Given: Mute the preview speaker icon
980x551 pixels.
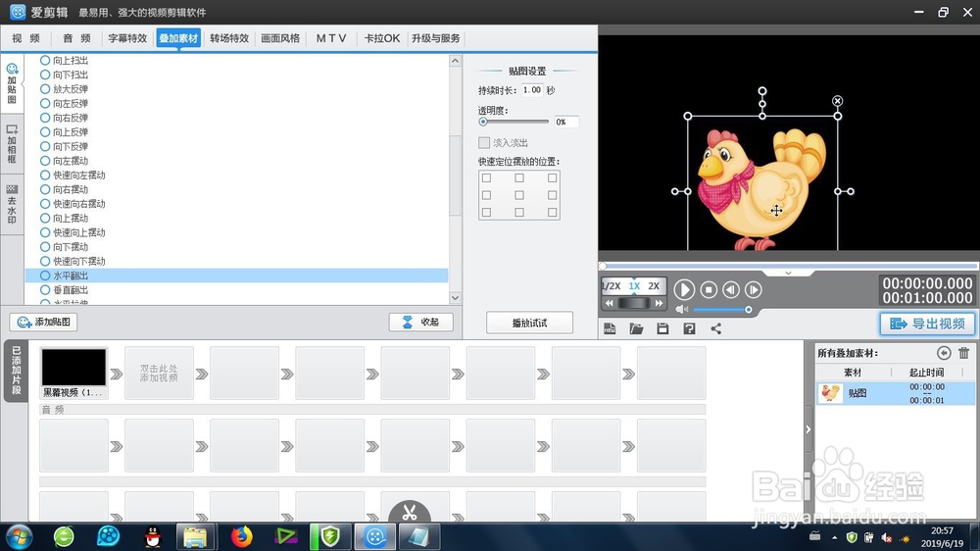Looking at the screenshot, I should [x=681, y=309].
